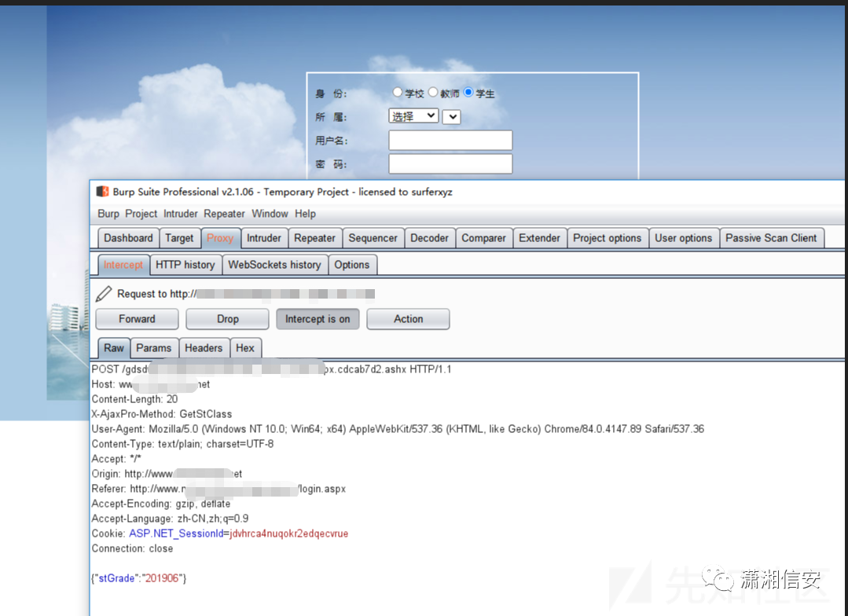The image size is (848, 616).
Task: Open the Passive Scan Client tab
Action: tap(771, 238)
